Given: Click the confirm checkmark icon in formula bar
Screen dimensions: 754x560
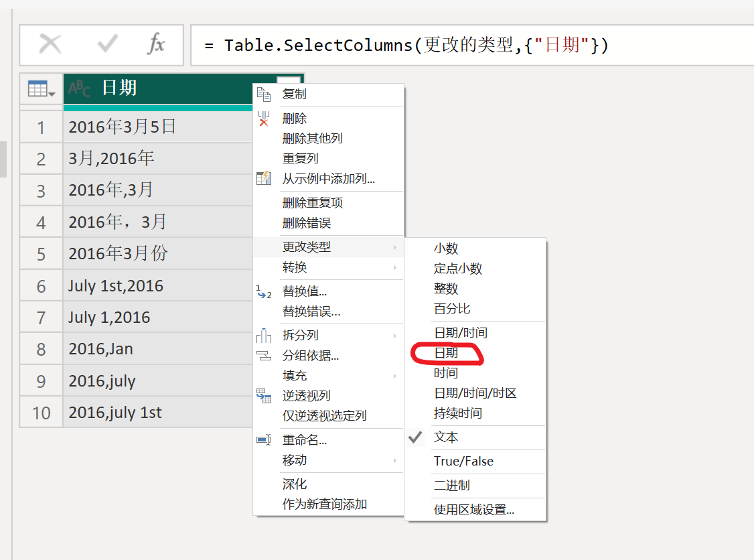Looking at the screenshot, I should (107, 45).
